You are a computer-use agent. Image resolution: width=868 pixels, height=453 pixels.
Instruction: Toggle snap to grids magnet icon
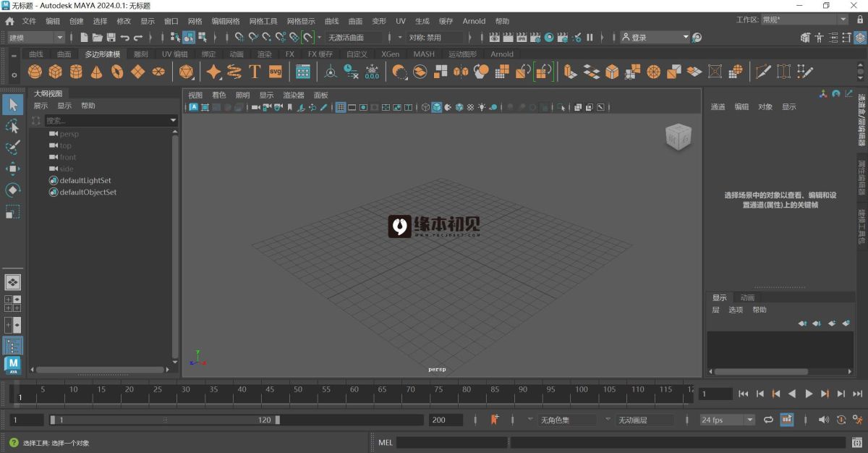(239, 37)
